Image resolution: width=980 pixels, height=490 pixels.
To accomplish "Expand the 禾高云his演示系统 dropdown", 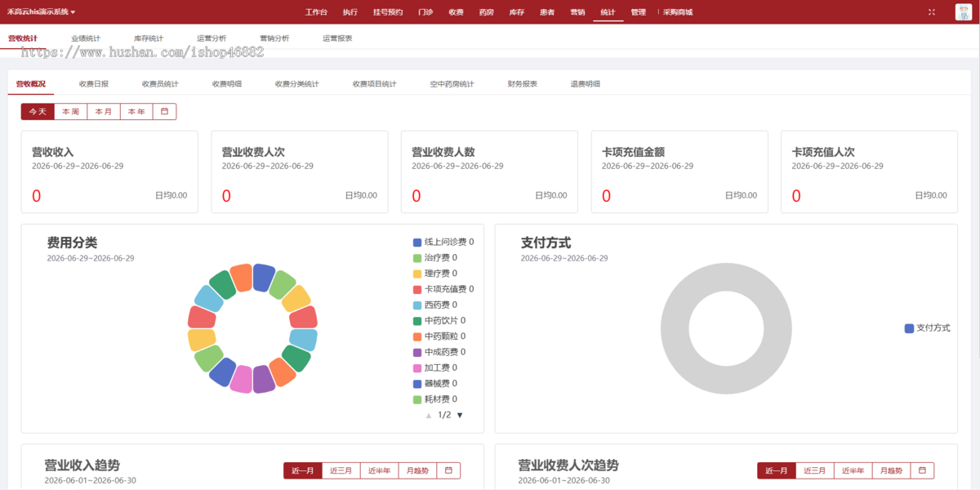I will (x=41, y=12).
